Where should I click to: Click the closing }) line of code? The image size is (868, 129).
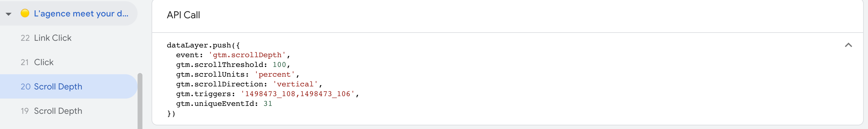(171, 113)
